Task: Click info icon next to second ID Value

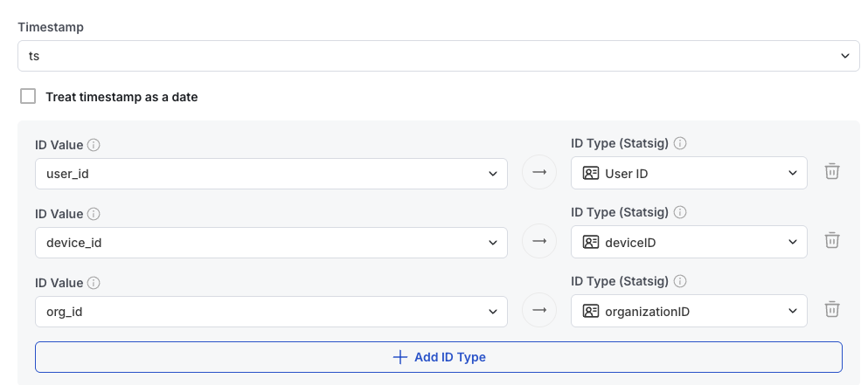Action: click(94, 213)
